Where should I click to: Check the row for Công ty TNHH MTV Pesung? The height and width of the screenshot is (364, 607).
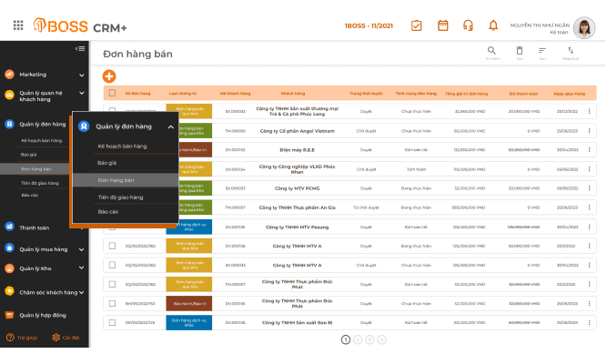pyautogui.click(x=112, y=227)
